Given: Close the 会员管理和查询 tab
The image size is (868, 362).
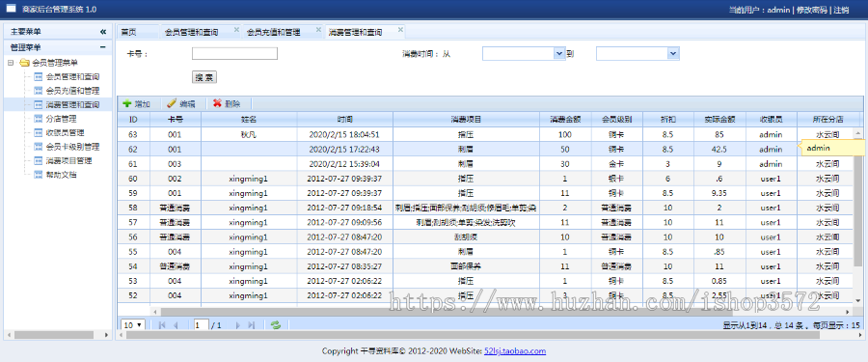Looking at the screenshot, I should [x=236, y=29].
